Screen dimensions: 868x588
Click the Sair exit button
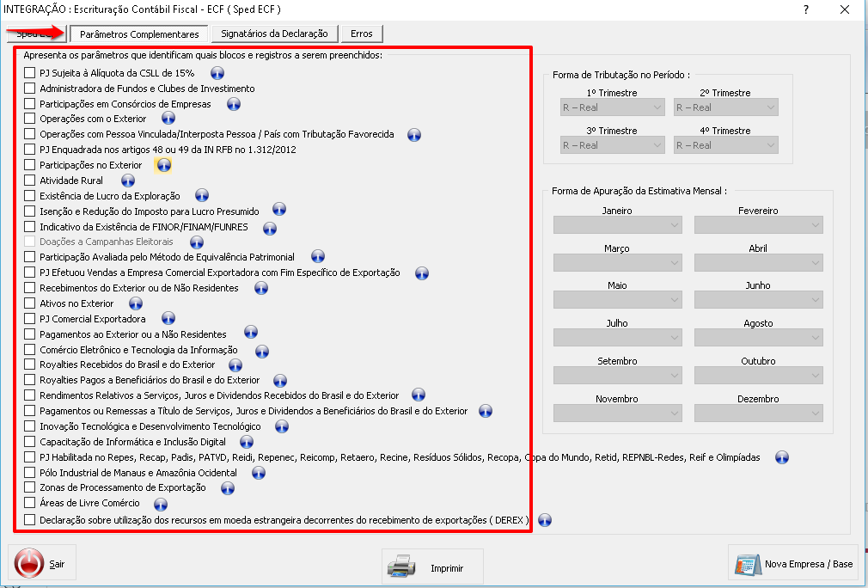click(42, 565)
